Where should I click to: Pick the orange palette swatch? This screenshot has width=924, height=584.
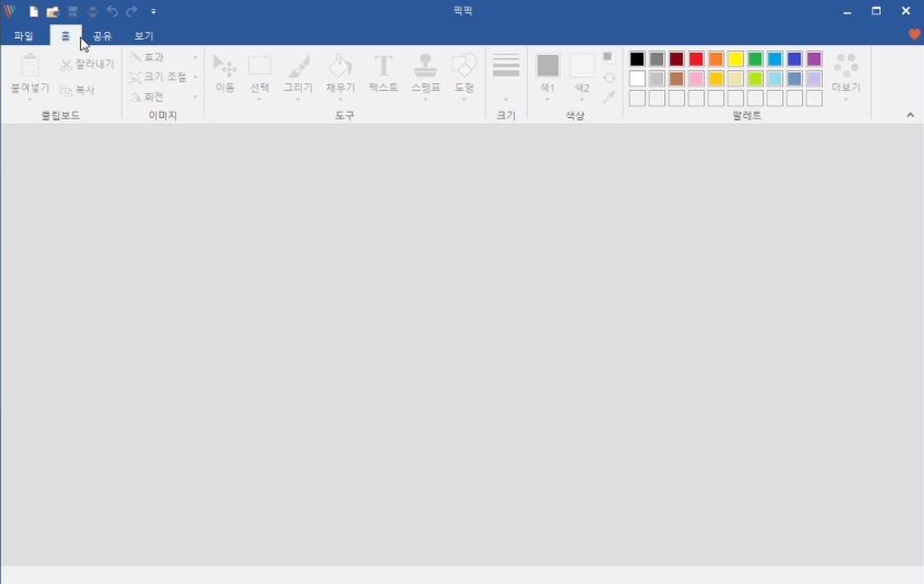click(716, 59)
